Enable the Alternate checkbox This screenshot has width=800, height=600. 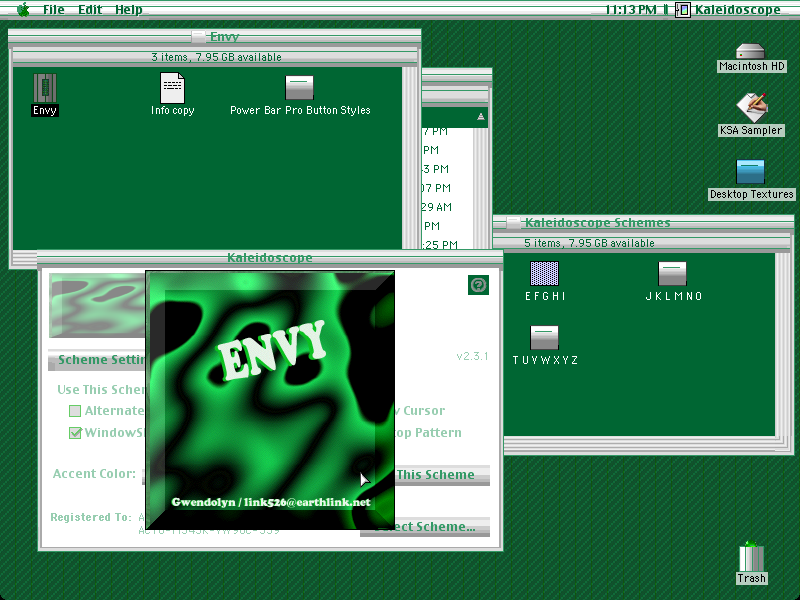pyautogui.click(x=75, y=411)
